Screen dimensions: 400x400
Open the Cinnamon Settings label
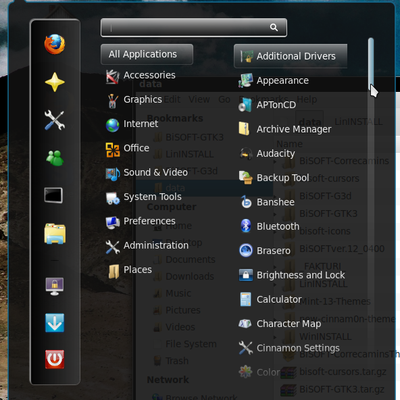click(x=298, y=348)
